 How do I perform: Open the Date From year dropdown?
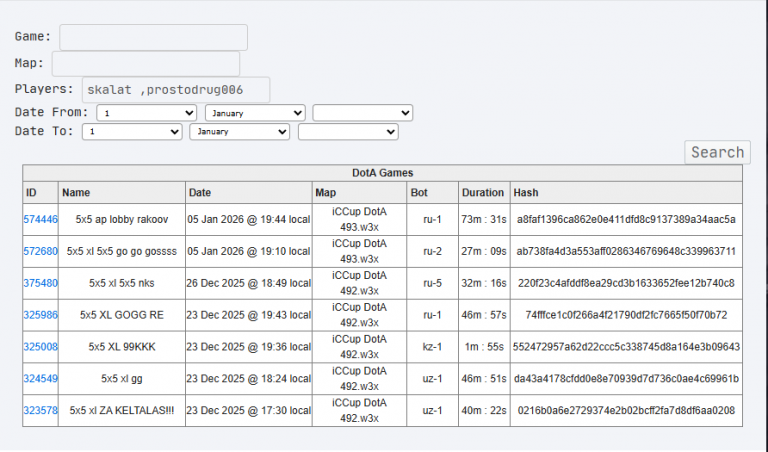pyautogui.click(x=363, y=113)
